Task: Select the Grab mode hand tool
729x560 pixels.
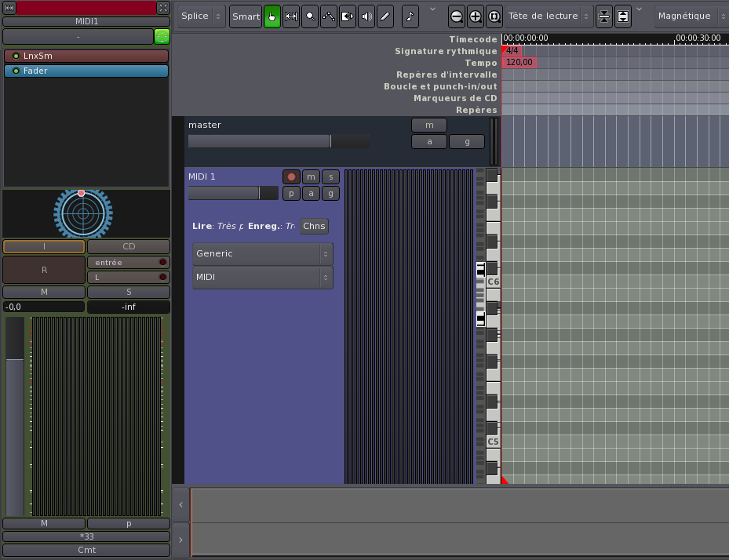Action: (272, 16)
